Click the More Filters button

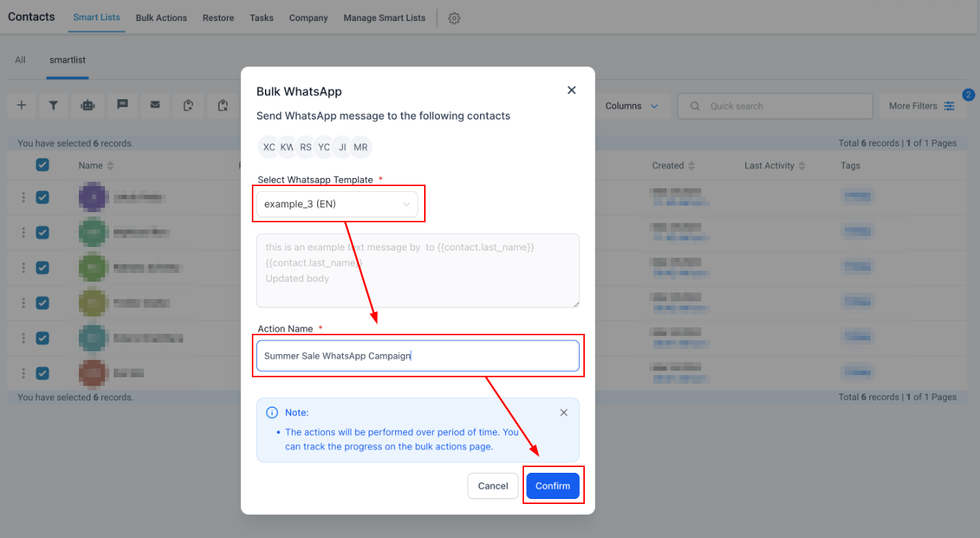[923, 106]
